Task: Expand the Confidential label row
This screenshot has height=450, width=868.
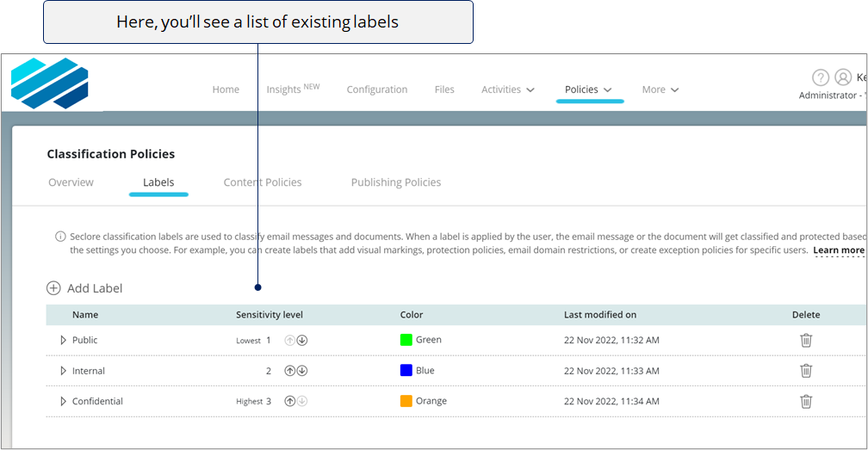Action: click(x=63, y=401)
